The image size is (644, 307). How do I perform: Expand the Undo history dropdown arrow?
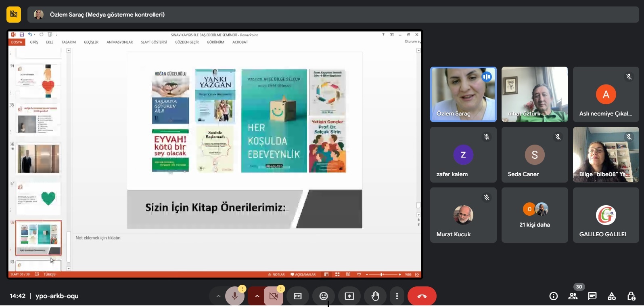tap(34, 35)
